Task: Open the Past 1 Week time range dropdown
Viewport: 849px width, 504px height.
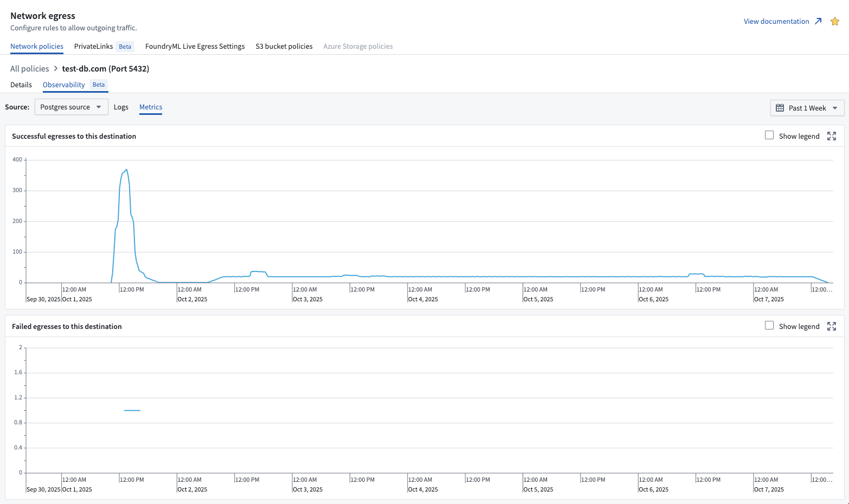Action: click(807, 108)
